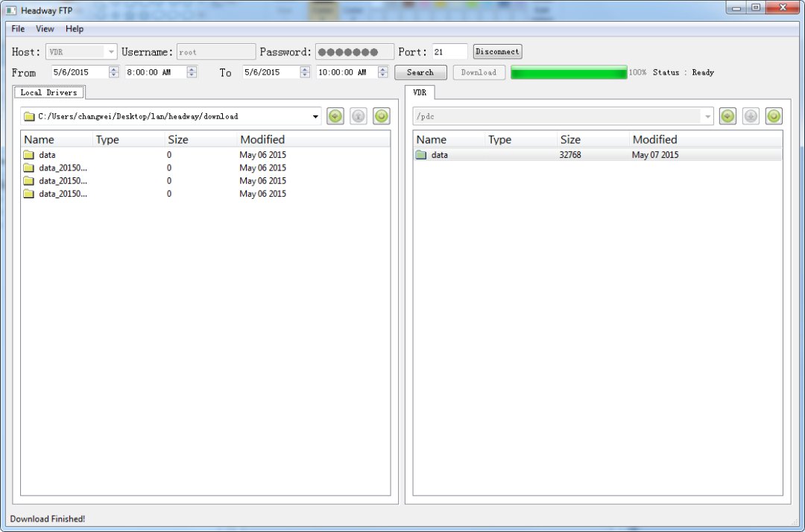The image size is (805, 532).
Task: Refresh the VDR remote listing
Action: (774, 116)
